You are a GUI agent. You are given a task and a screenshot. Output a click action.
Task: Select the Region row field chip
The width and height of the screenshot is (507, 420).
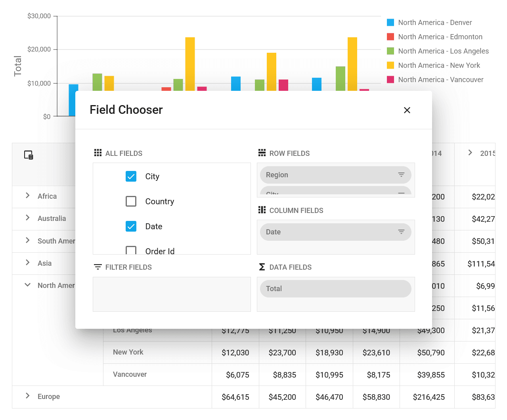coord(335,175)
